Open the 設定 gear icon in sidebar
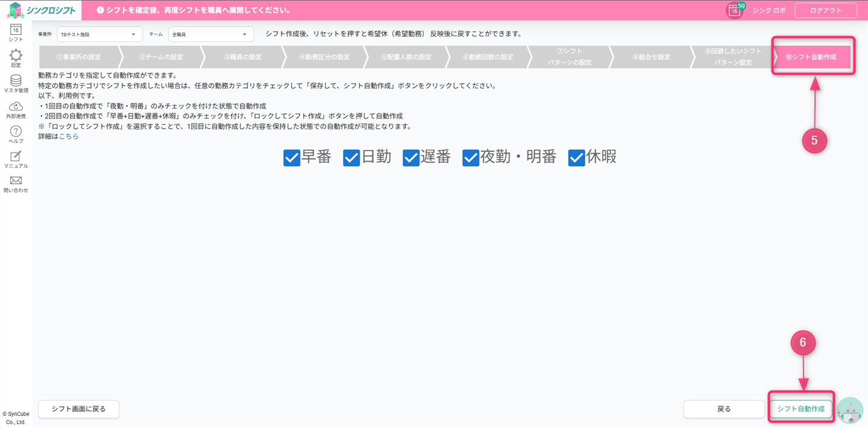This screenshot has height=428, width=868. (x=16, y=57)
